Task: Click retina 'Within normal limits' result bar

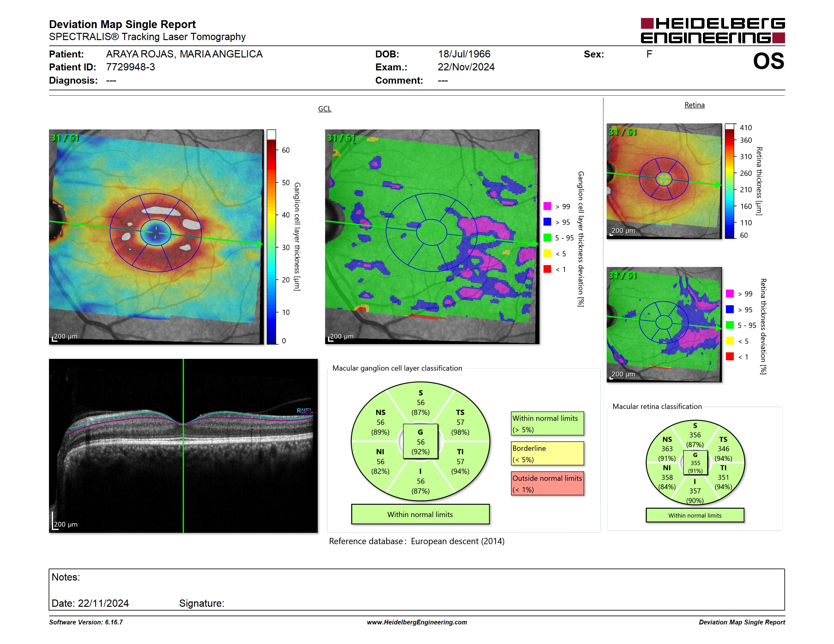Action: pos(695,516)
